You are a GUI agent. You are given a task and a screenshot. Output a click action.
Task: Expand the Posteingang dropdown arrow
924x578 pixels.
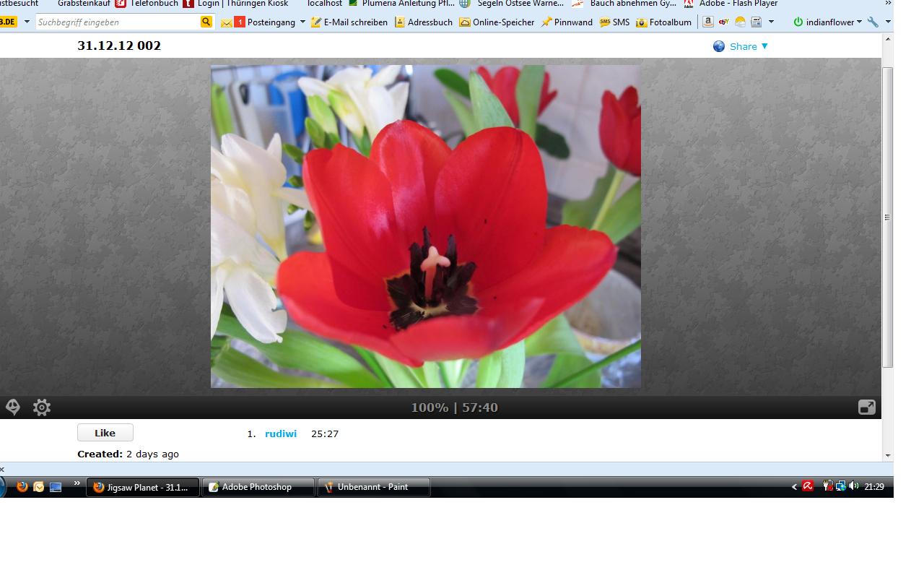[302, 22]
